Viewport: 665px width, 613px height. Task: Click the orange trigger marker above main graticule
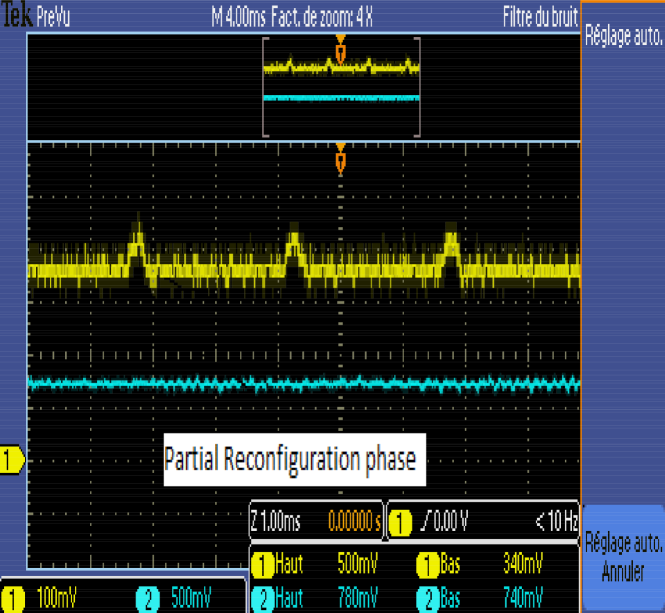pos(340,159)
